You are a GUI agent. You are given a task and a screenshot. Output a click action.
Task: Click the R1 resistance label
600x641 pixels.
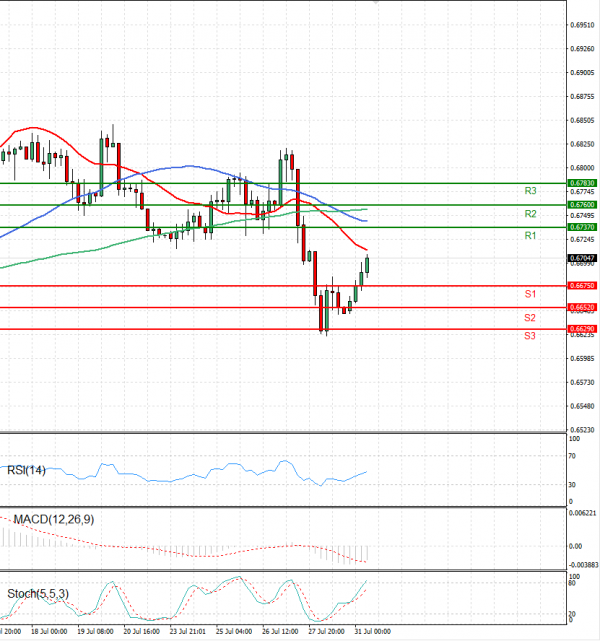[530, 235]
